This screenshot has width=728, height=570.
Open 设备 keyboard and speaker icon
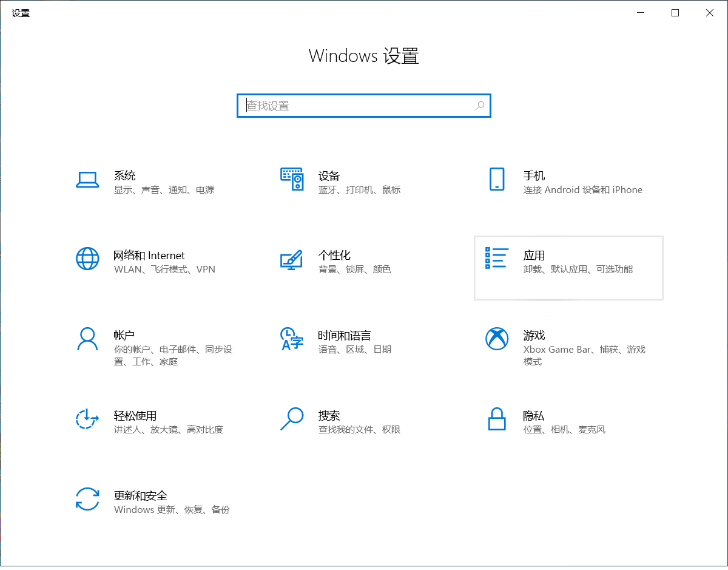(x=292, y=179)
